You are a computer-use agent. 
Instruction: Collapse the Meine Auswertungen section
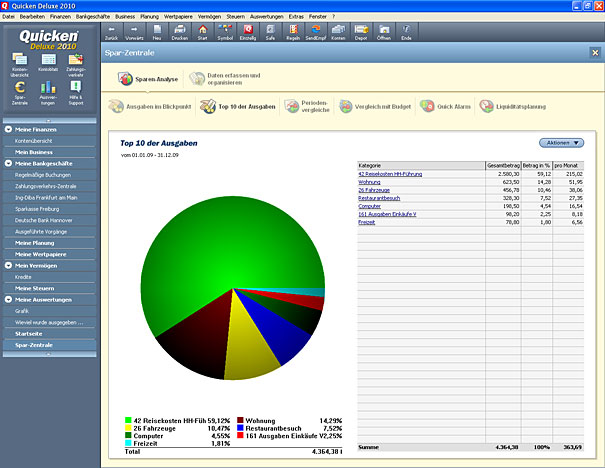click(9, 300)
